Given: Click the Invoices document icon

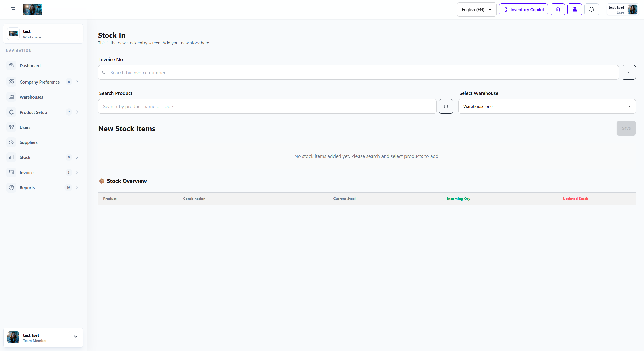Looking at the screenshot, I should [11, 172].
